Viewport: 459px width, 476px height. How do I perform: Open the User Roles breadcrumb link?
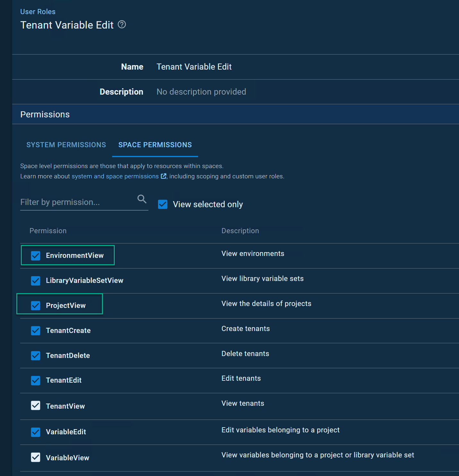[38, 12]
